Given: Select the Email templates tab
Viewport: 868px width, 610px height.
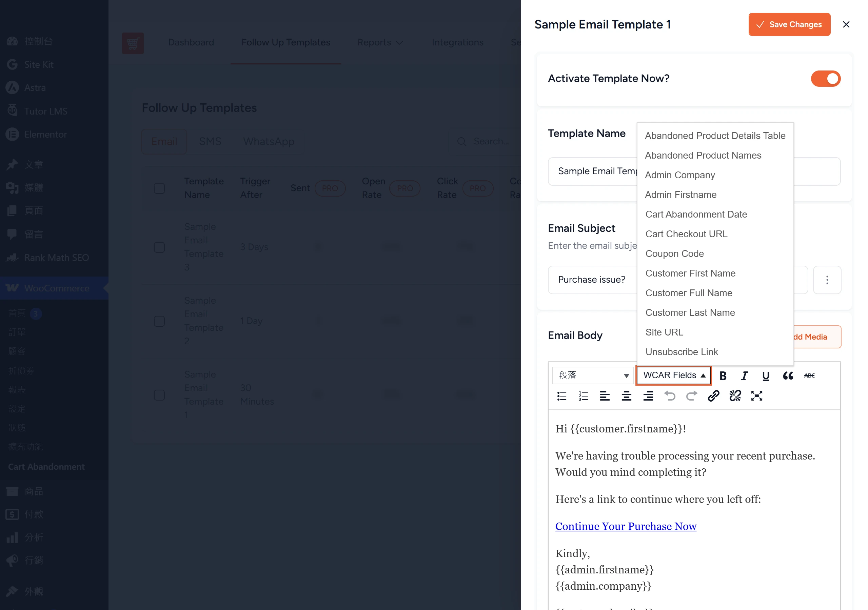Looking at the screenshot, I should pyautogui.click(x=164, y=141).
